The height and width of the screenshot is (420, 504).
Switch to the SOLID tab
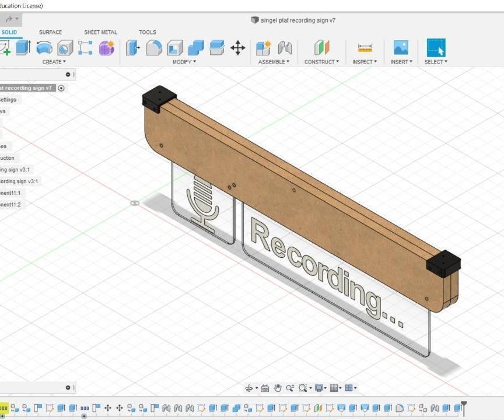9,32
